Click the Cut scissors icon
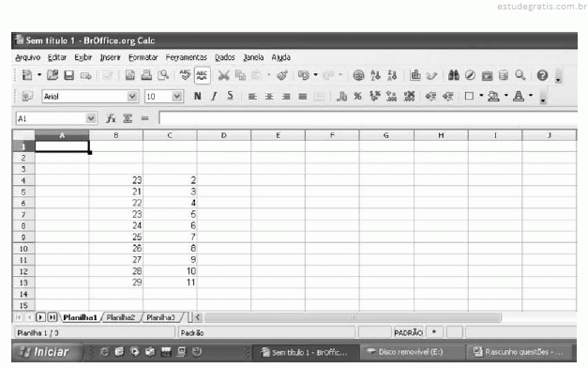The width and height of the screenshot is (588, 368). tap(224, 75)
